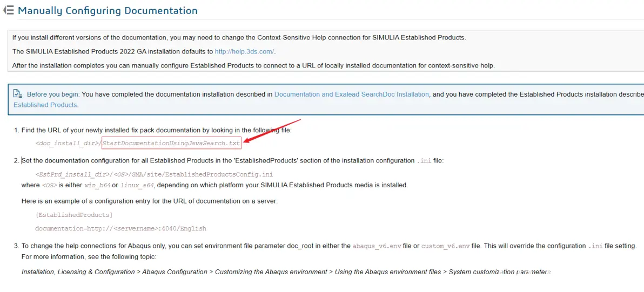This screenshot has height=292, width=644.
Task: Click the documentation=http://<servername>:4040/English line
Action: click(x=120, y=228)
